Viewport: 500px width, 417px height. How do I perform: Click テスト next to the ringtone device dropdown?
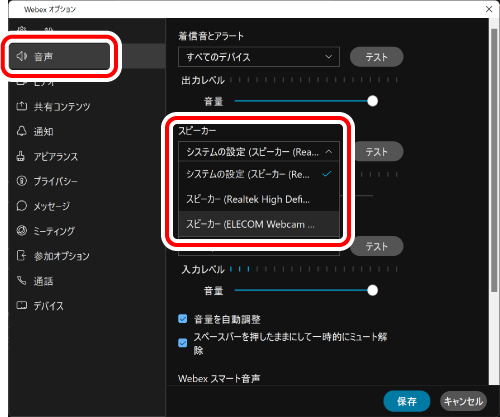(377, 57)
